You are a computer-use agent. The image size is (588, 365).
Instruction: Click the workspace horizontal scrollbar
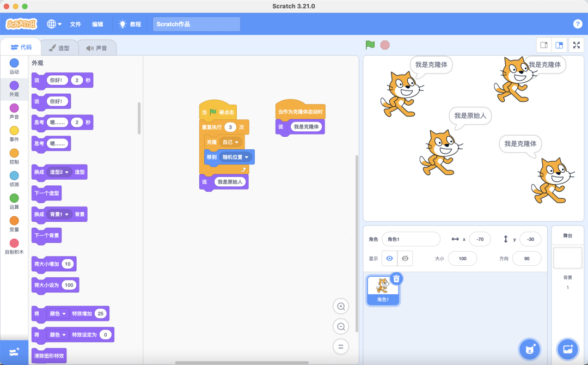pos(242,363)
